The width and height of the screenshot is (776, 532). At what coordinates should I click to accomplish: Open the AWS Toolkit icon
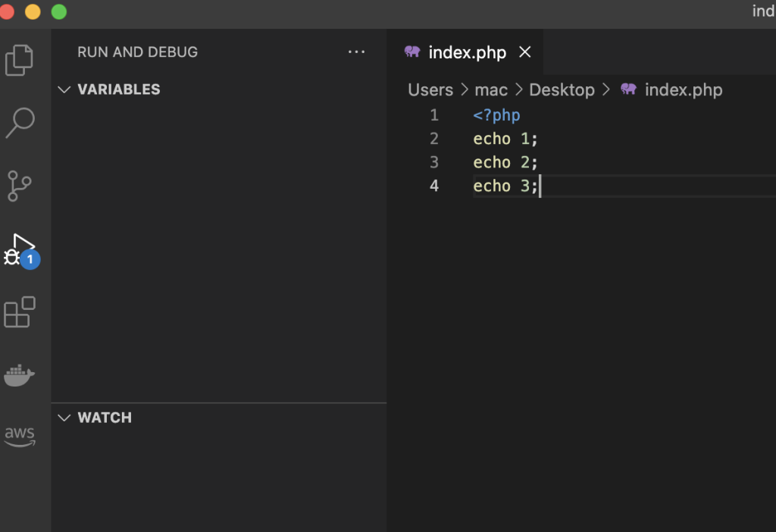pos(20,435)
